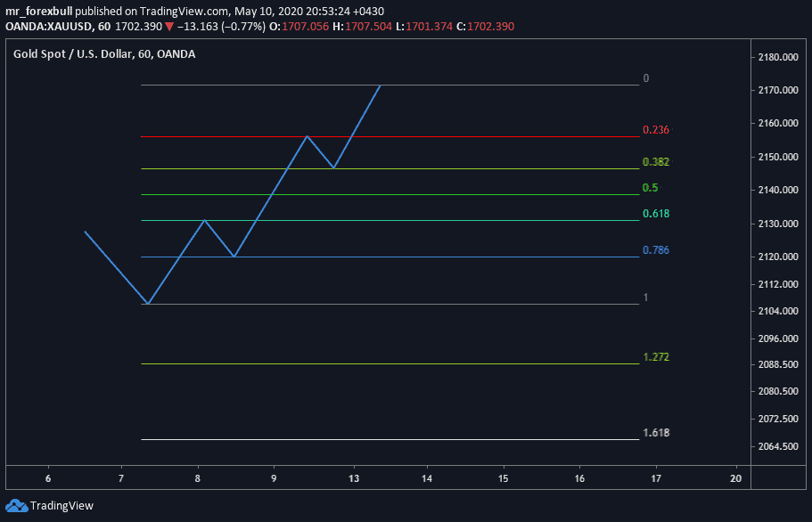Click the 2064.500 price on the axis
The image size is (812, 522).
click(x=777, y=447)
